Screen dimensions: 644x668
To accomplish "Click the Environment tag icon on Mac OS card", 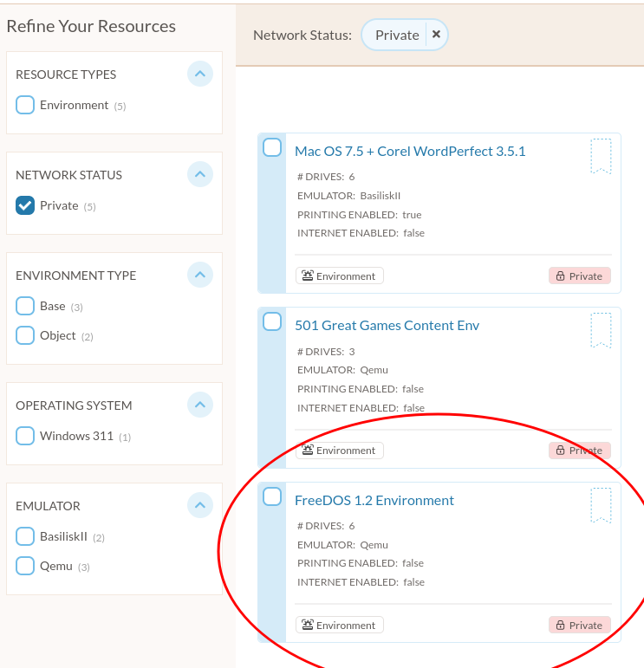I will click(x=308, y=276).
